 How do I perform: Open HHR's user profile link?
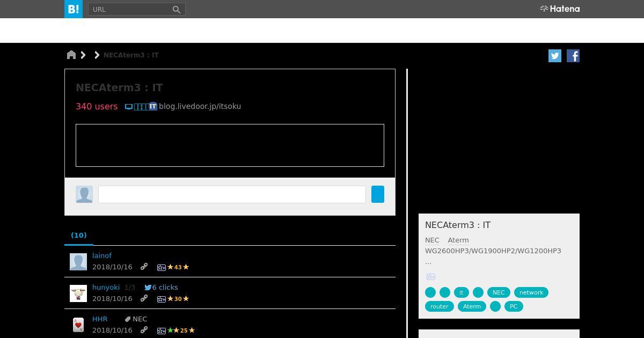[100, 319]
